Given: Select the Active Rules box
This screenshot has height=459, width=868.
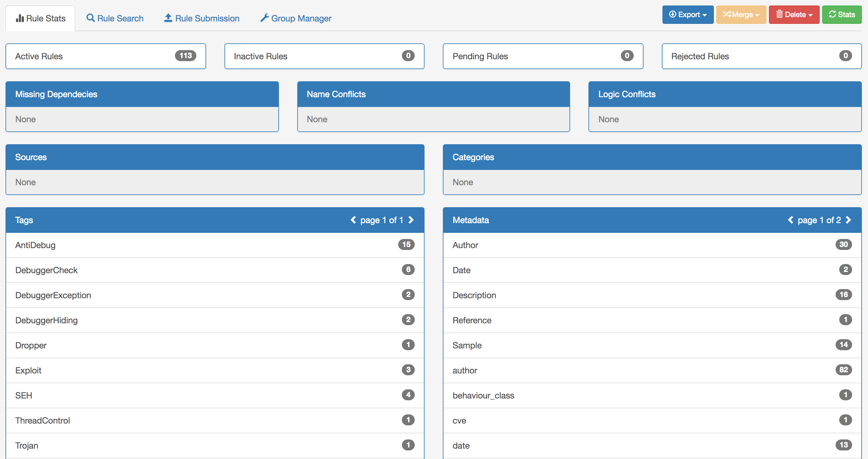Looking at the screenshot, I should point(106,56).
